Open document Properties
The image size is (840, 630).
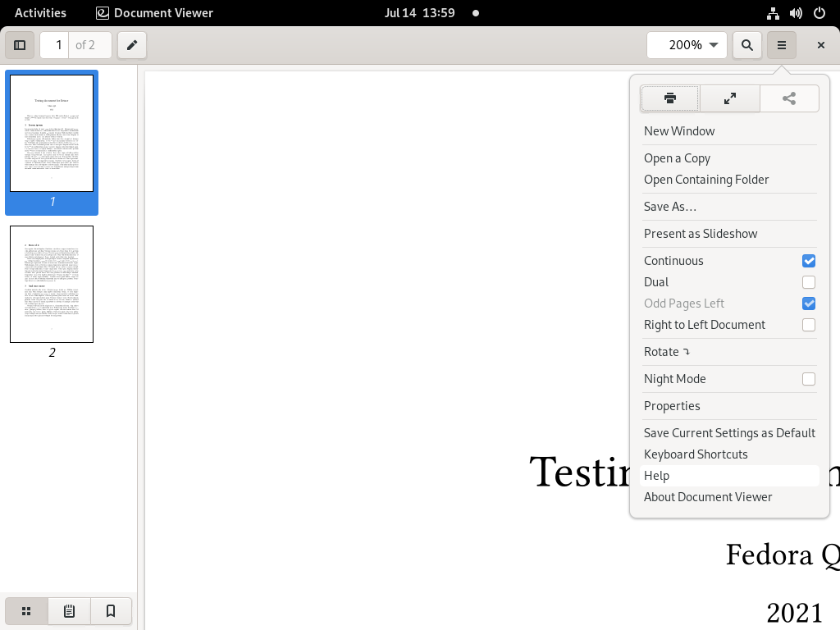click(x=729, y=406)
